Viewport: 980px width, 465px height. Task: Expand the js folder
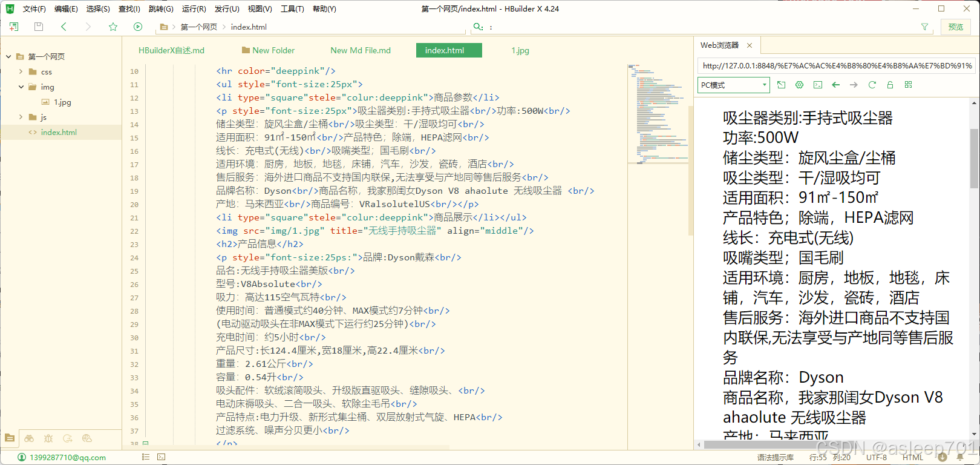coord(21,117)
